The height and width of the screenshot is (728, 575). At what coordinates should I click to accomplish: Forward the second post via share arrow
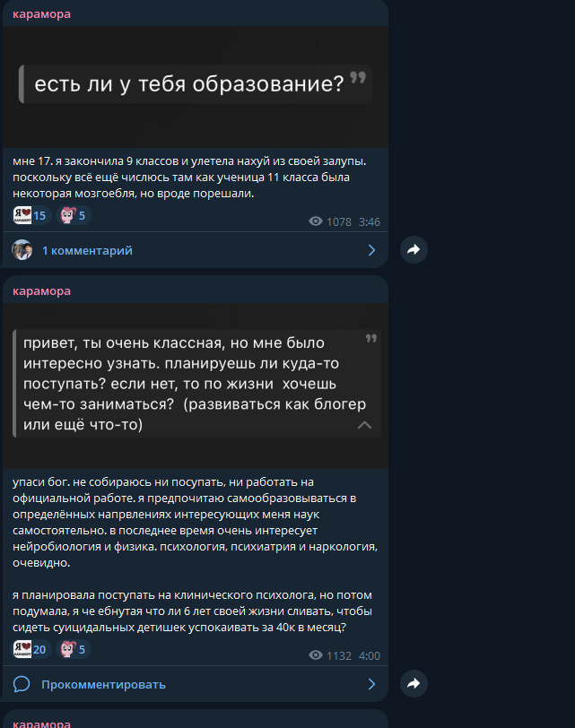click(414, 683)
